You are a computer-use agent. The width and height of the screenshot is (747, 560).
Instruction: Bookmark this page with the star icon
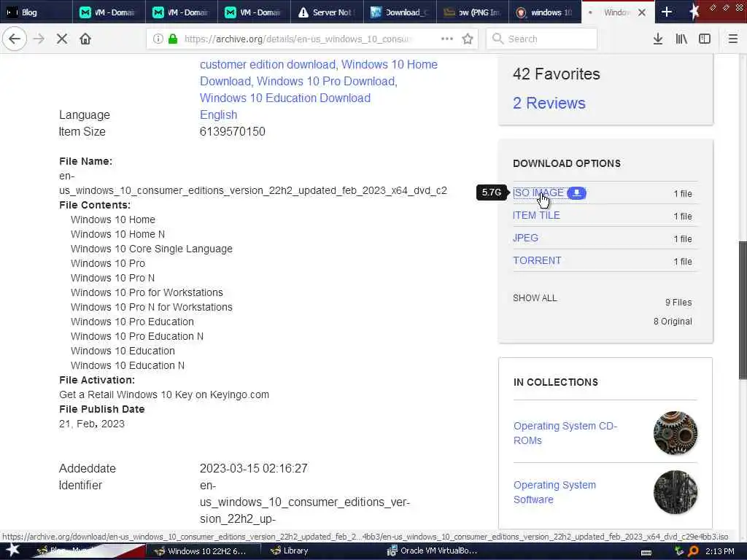click(468, 39)
